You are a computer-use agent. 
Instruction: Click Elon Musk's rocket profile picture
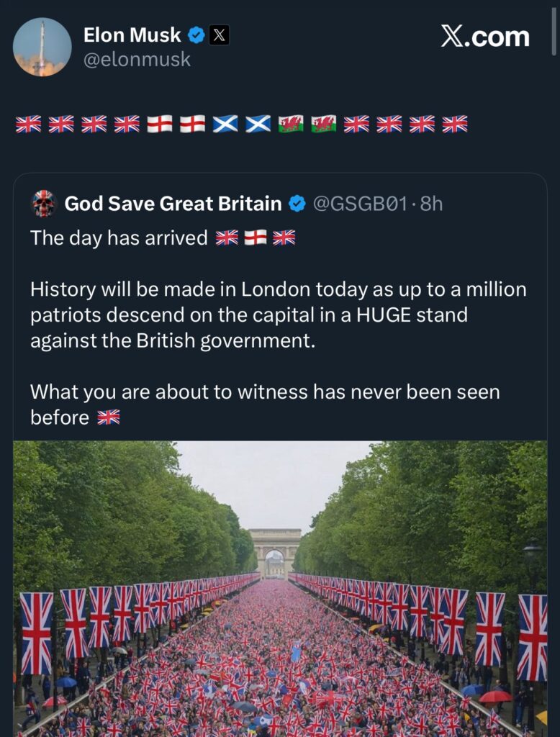click(42, 48)
